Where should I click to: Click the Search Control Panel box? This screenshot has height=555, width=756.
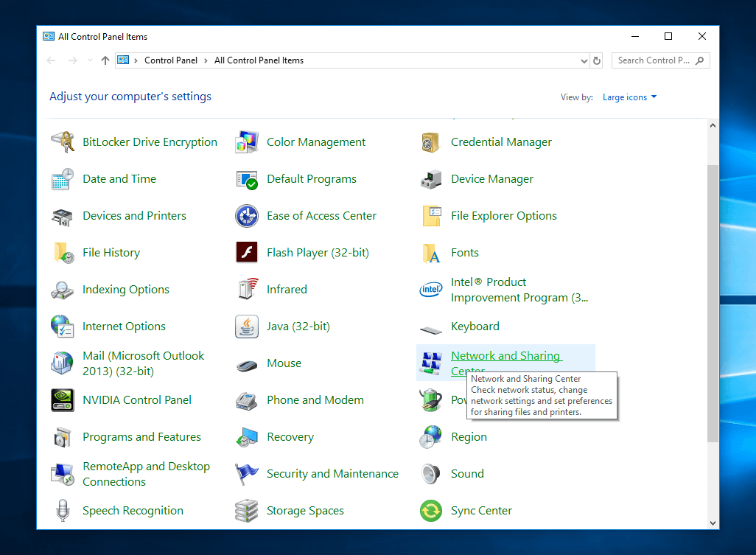(660, 60)
